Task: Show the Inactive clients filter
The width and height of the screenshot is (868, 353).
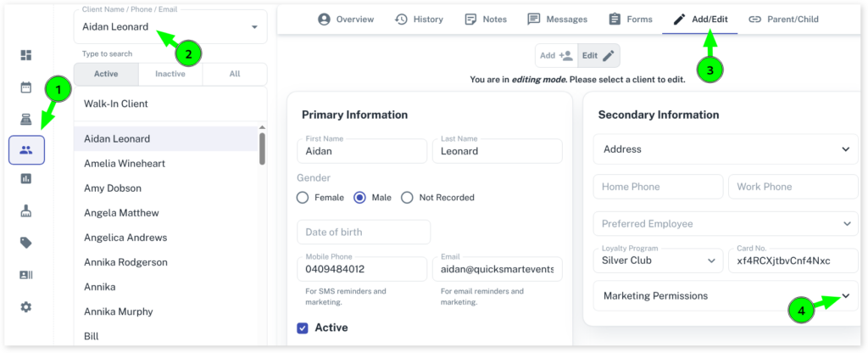Action: click(170, 74)
